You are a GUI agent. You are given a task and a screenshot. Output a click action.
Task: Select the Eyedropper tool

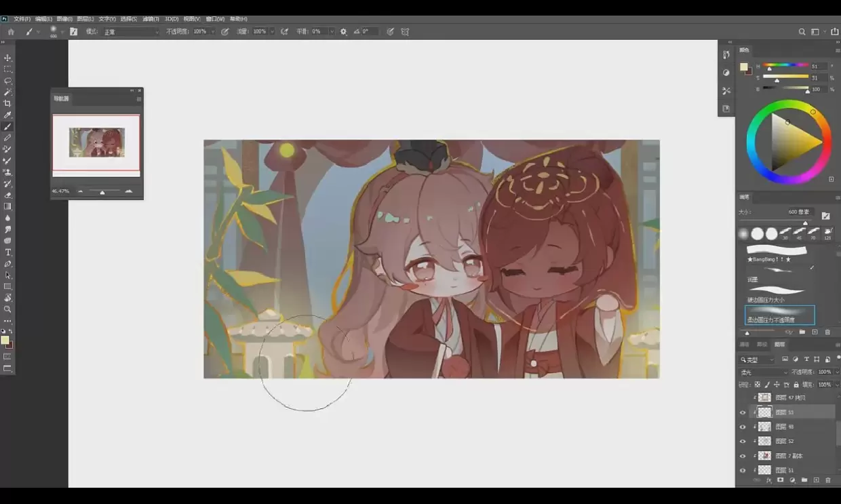[7, 115]
